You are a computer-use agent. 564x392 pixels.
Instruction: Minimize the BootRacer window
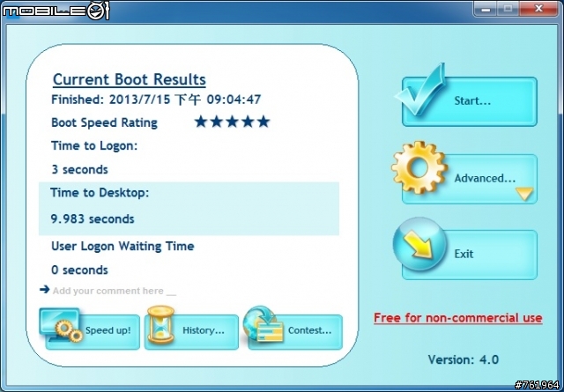coord(486,9)
